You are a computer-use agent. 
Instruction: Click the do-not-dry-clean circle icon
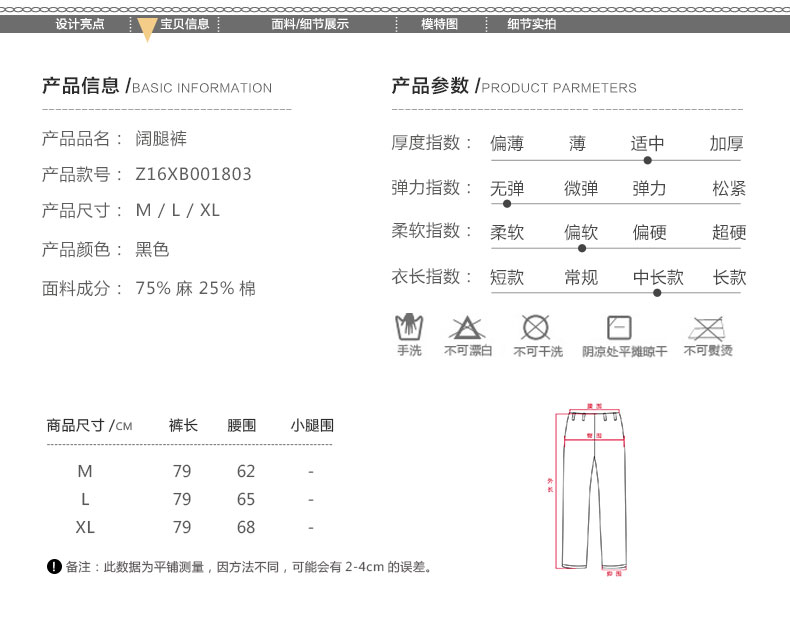[537, 327]
